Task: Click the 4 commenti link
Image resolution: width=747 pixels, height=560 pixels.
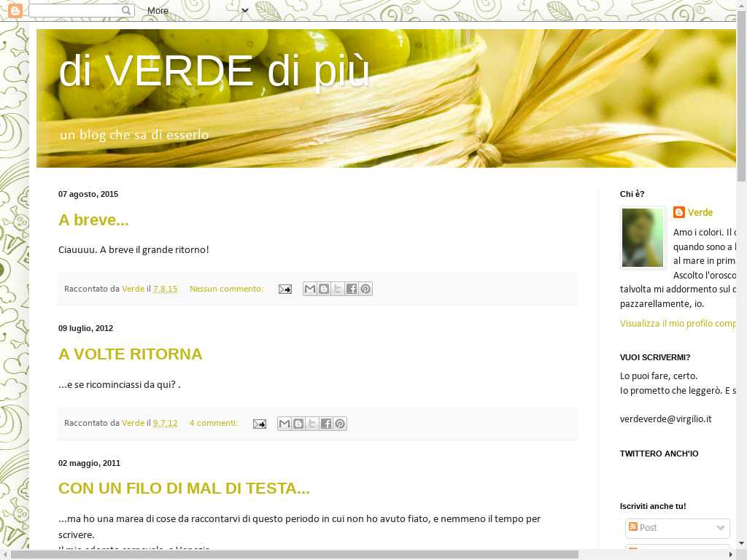Action: (214, 423)
